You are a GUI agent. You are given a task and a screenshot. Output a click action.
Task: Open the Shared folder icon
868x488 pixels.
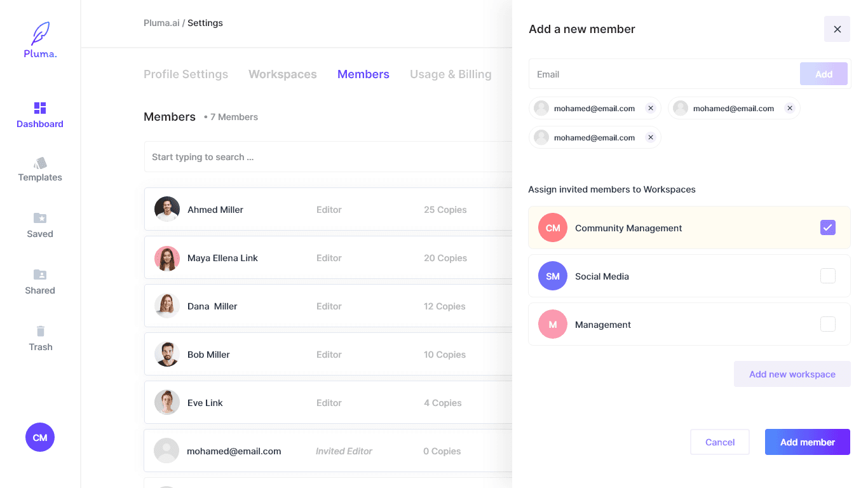(40, 274)
